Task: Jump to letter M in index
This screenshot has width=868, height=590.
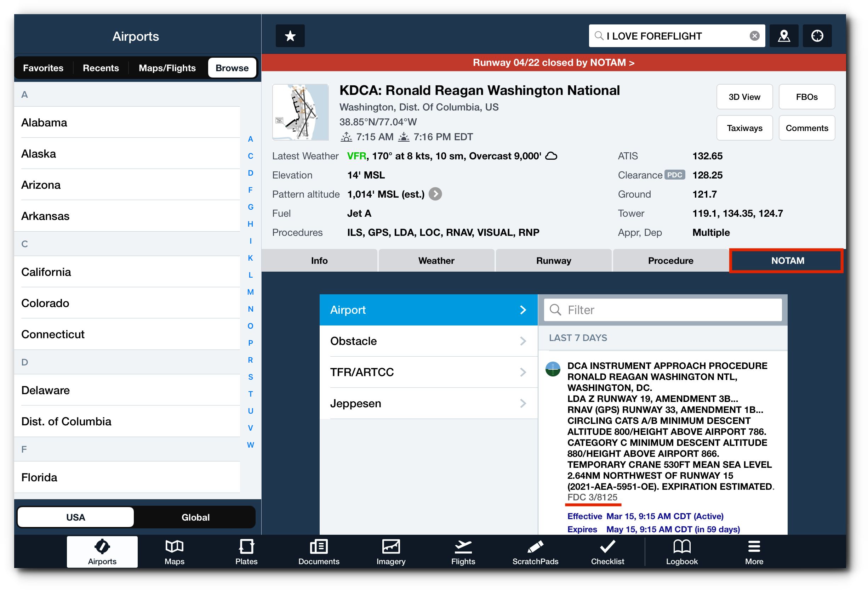Action: point(250,292)
